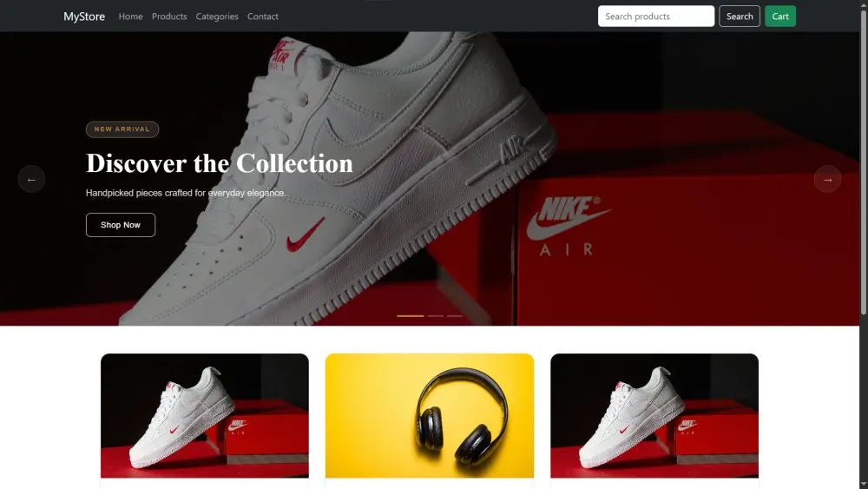Open the green Cart button
Viewport: 868px width, 489px height.
[780, 16]
